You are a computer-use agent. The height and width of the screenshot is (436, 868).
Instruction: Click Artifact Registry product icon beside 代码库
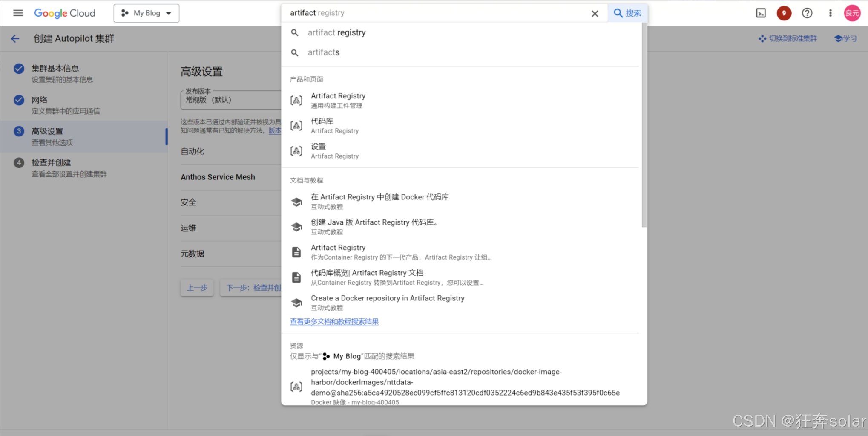coord(296,126)
